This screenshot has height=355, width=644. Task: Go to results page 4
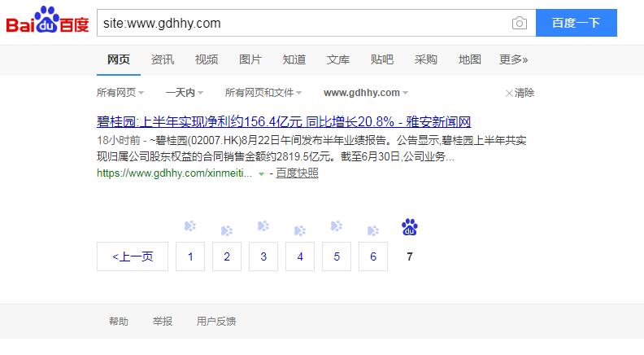point(300,256)
